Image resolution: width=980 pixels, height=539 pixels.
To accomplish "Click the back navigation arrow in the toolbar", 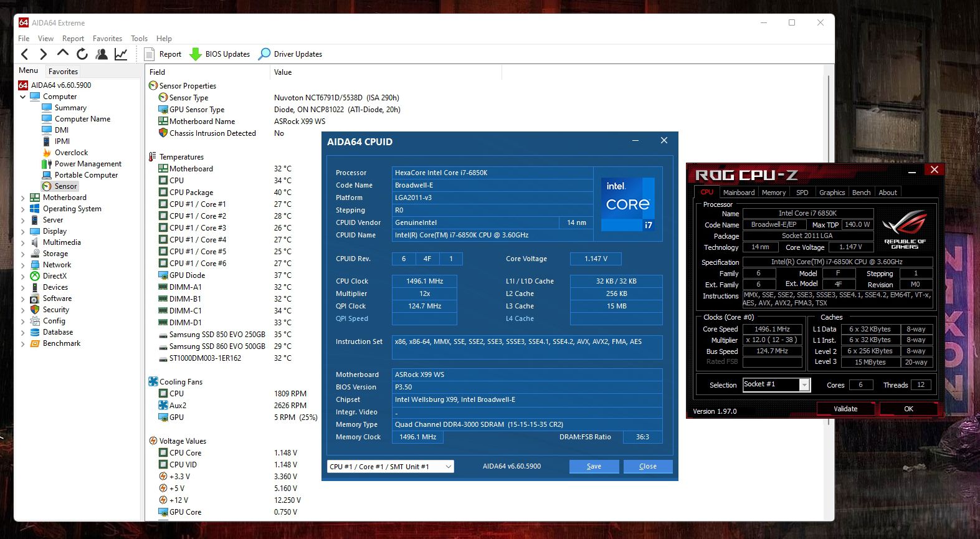I will pyautogui.click(x=25, y=54).
